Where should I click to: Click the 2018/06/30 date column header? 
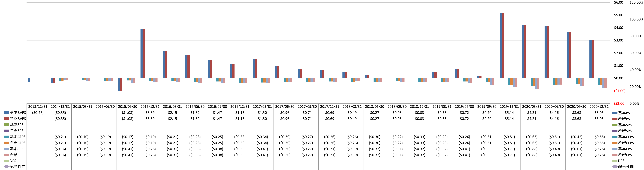tap(374, 107)
